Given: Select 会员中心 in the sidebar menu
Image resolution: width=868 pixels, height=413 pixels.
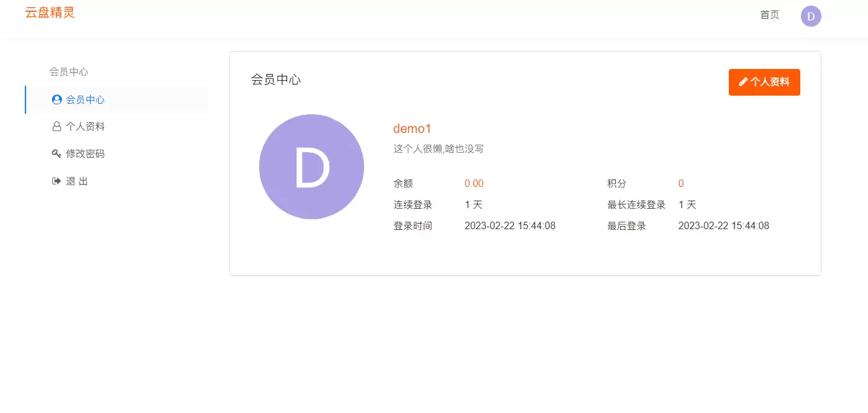Looking at the screenshot, I should click(85, 99).
